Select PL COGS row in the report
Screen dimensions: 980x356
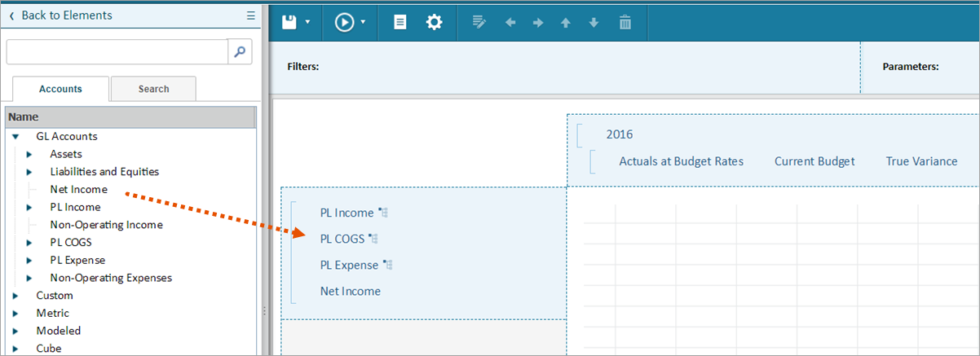click(342, 239)
